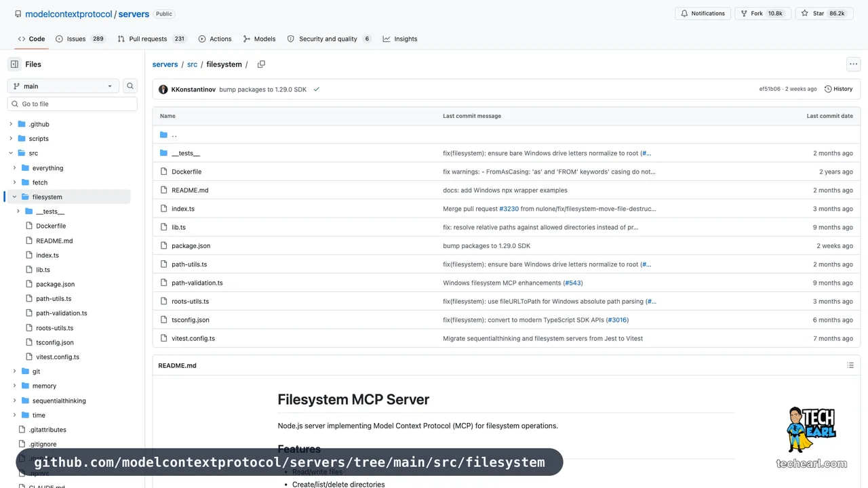
Task: Click KKonstantinov avatar image
Action: (x=163, y=89)
